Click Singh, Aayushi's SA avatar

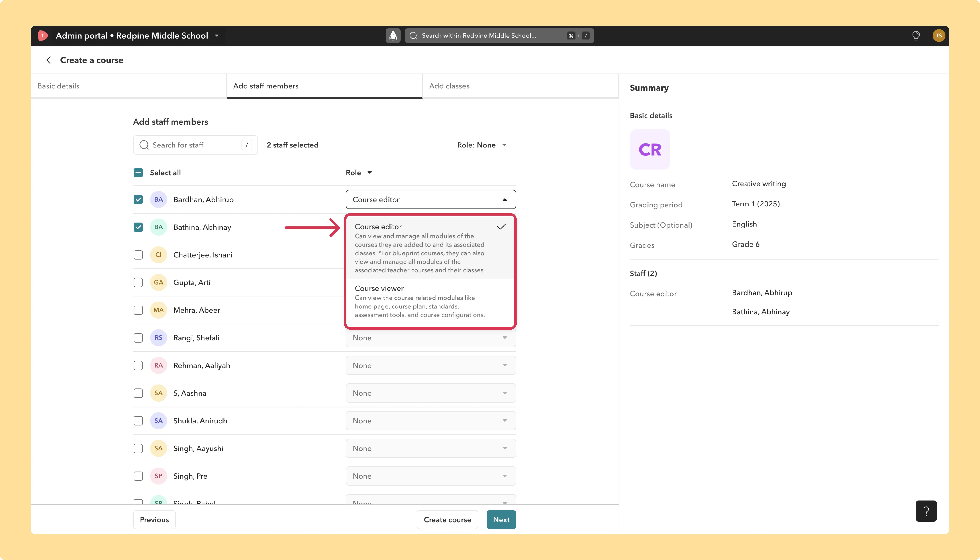click(x=158, y=448)
